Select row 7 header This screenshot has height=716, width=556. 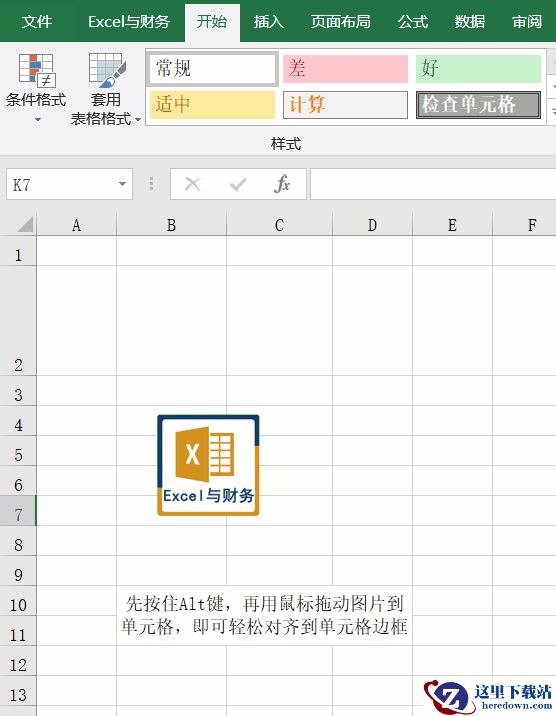pyautogui.click(x=18, y=511)
